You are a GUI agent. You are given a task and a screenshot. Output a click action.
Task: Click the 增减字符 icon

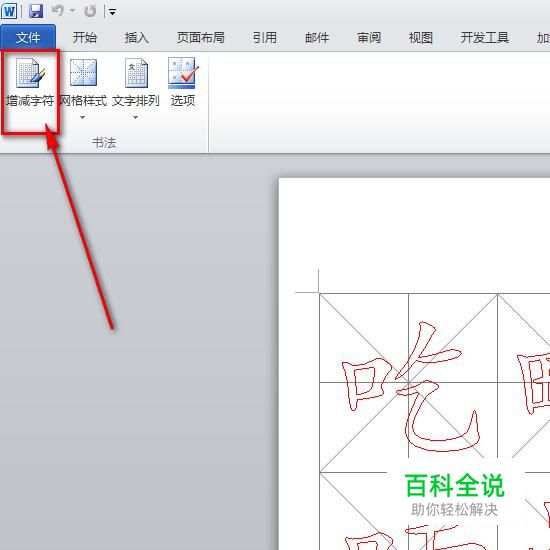30,73
